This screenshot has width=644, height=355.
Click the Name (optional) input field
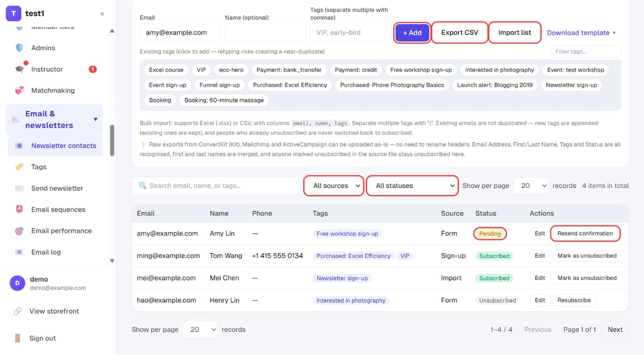265,33
